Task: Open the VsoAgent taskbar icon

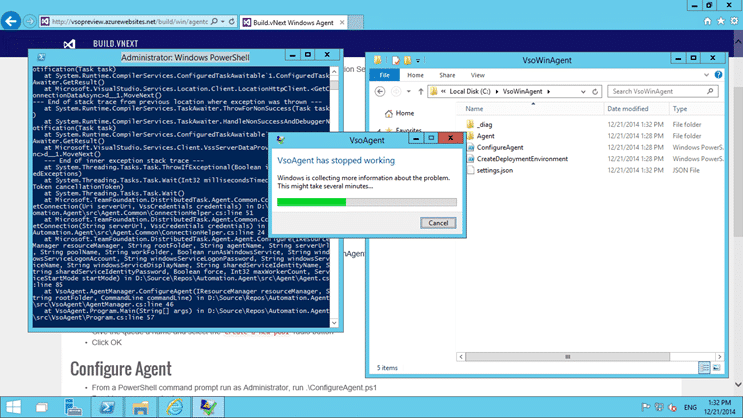Action: click(208, 407)
